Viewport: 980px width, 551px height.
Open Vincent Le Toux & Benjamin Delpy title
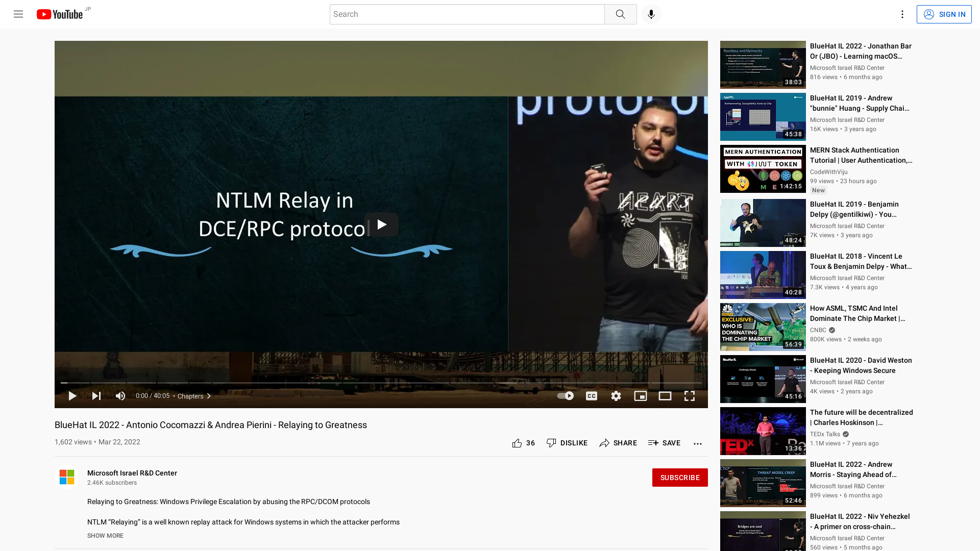861,261
